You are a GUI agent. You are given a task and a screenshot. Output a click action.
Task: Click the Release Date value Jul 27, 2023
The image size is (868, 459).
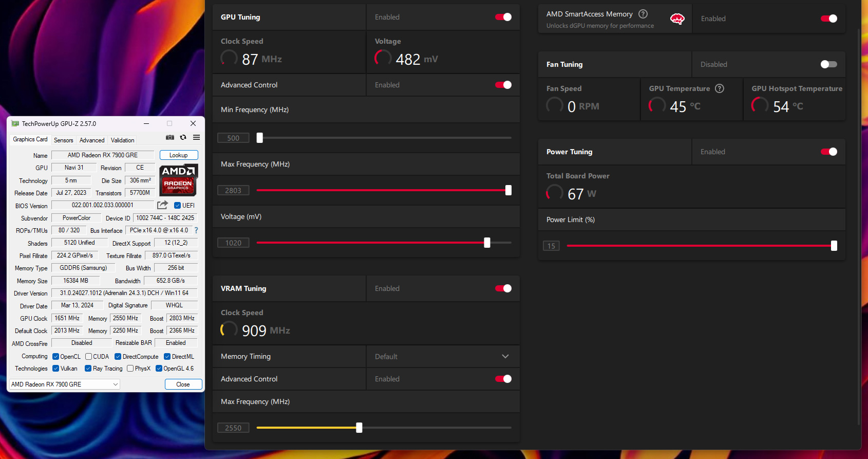(x=71, y=193)
